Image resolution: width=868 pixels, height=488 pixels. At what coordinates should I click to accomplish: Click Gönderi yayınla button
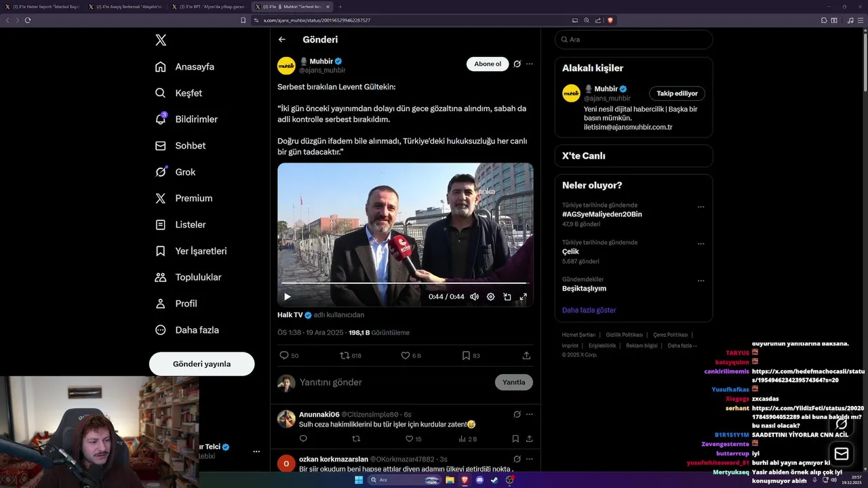(202, 364)
